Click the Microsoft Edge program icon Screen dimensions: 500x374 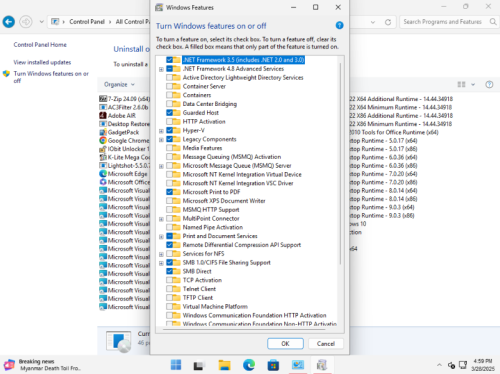(103, 174)
